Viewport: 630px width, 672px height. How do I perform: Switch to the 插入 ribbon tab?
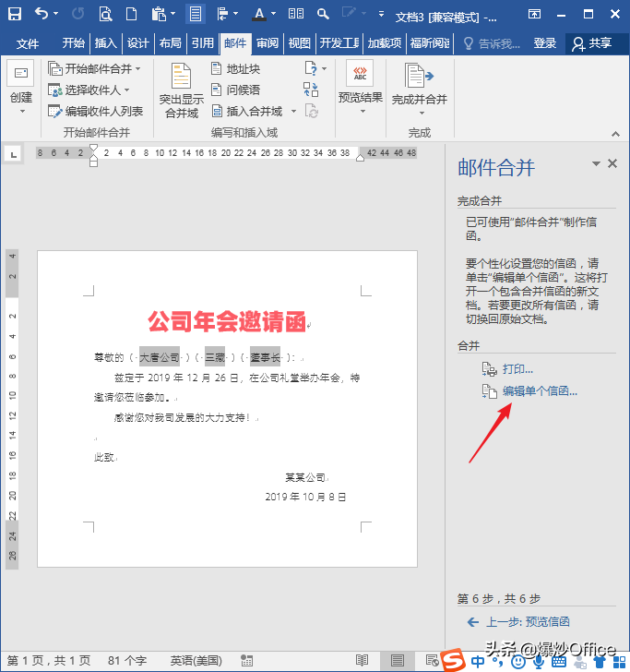[x=105, y=43]
